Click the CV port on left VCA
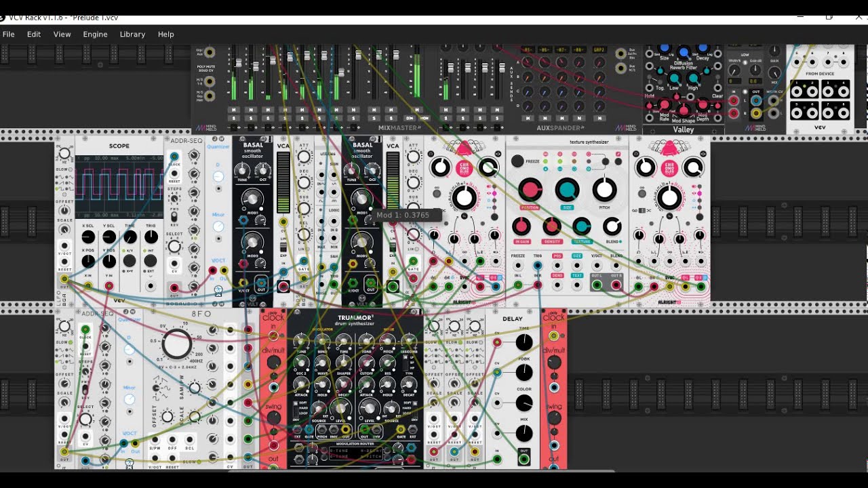Screen dimensions: 868x488 283,222
